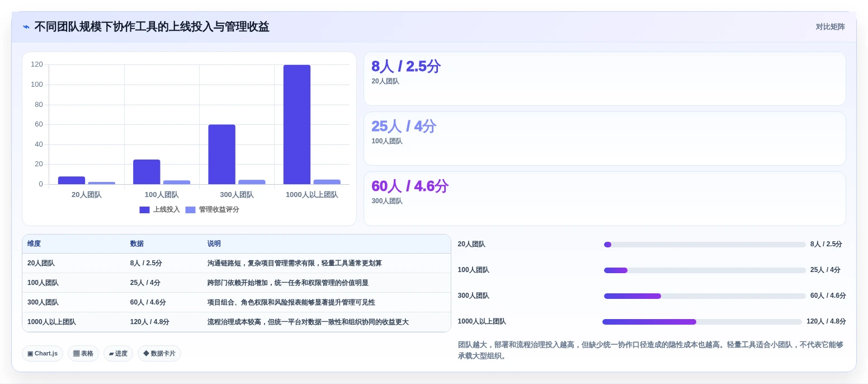
Task: Click the 100人团队 progress bar
Action: 705,270
